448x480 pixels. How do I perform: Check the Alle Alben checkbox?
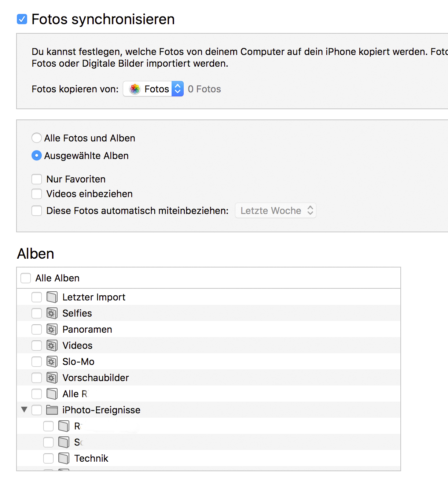click(26, 278)
